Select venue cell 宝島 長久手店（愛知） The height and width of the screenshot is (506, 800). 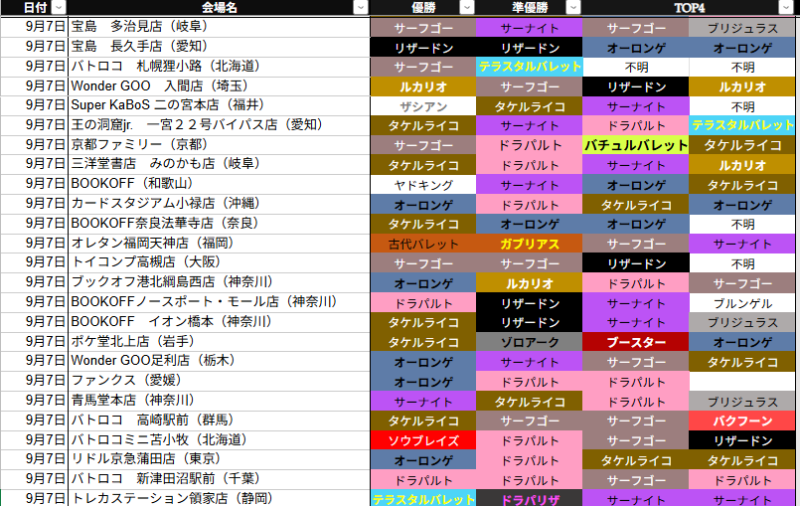coord(219,47)
